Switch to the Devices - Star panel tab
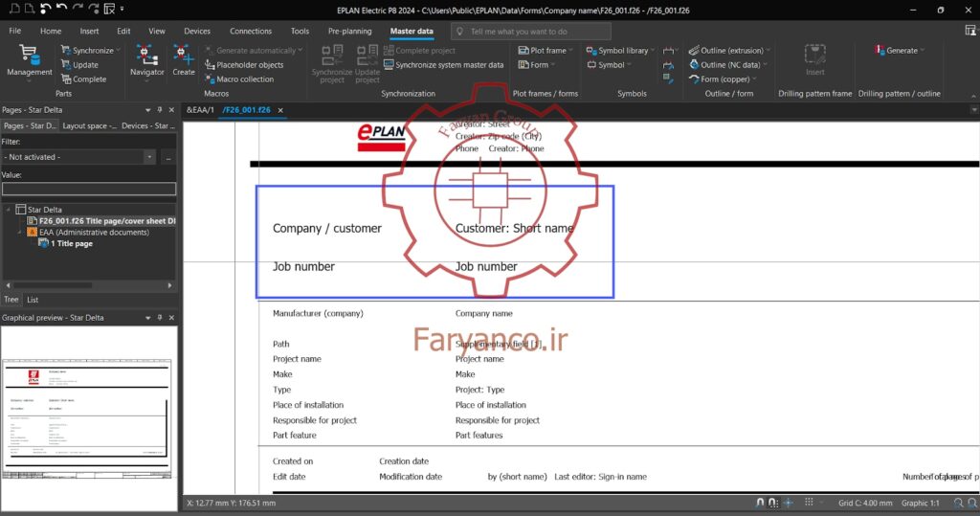 tap(148, 125)
